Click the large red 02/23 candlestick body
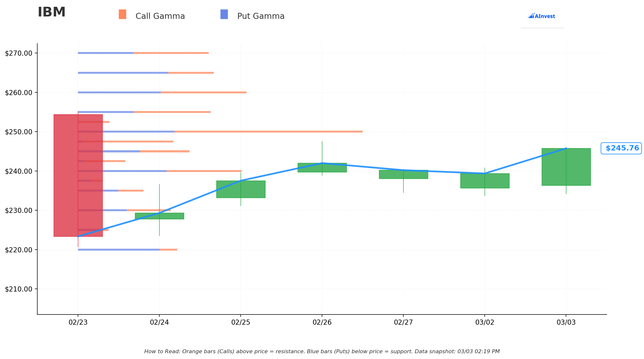 click(78, 175)
